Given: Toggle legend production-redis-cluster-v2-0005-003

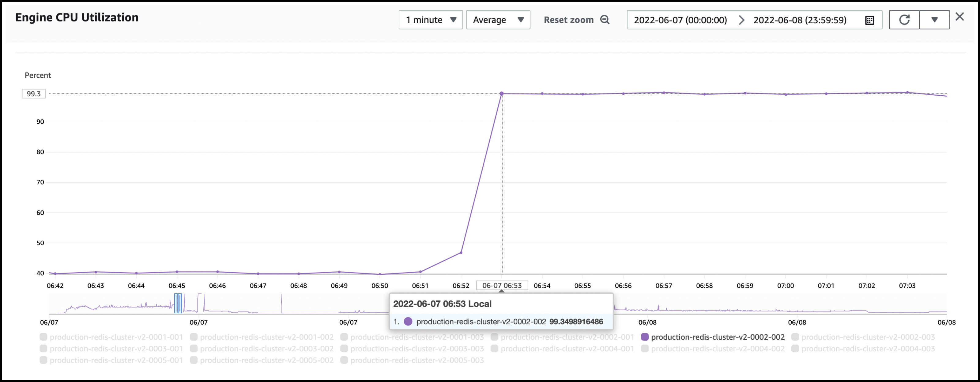Looking at the screenshot, I should tap(412, 360).
